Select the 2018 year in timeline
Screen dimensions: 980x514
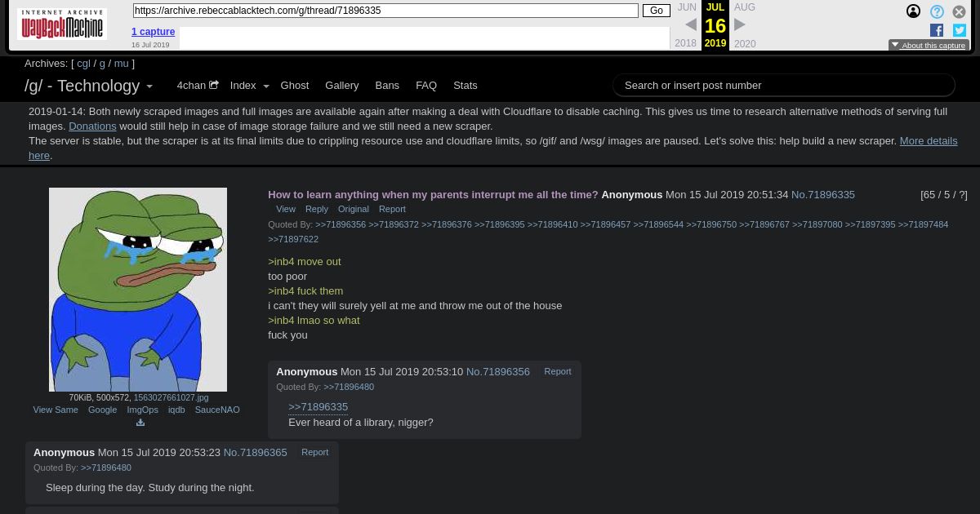click(x=686, y=43)
